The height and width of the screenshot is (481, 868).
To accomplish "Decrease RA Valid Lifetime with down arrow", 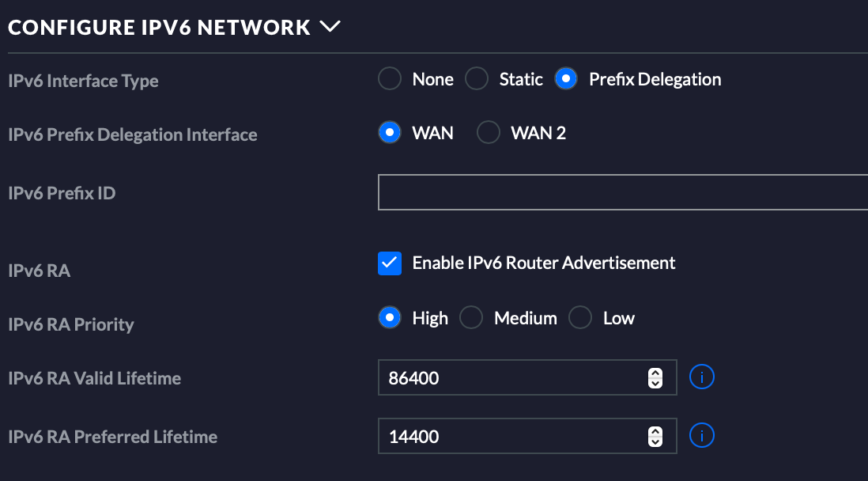I will (x=655, y=384).
